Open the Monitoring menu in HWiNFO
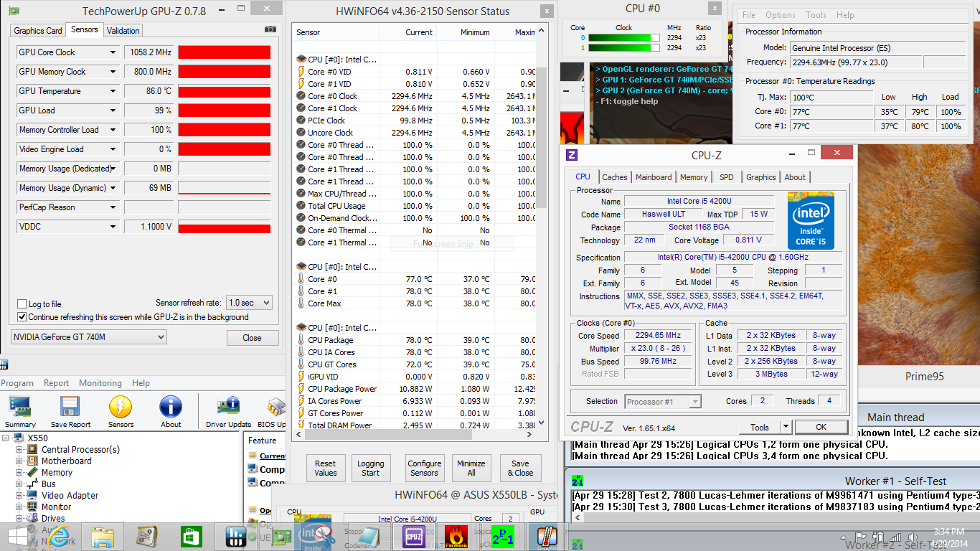The height and width of the screenshot is (551, 980). [100, 383]
